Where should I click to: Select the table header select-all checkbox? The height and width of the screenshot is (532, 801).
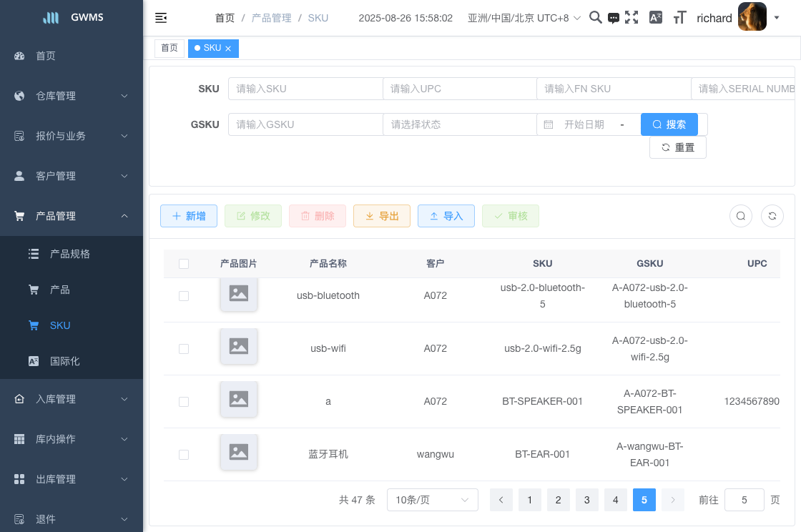[184, 264]
